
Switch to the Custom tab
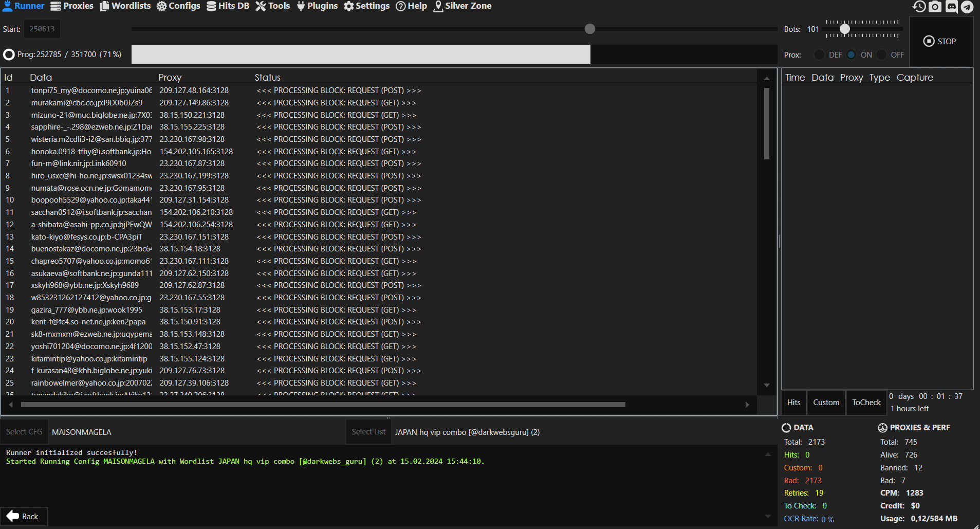[826, 403]
